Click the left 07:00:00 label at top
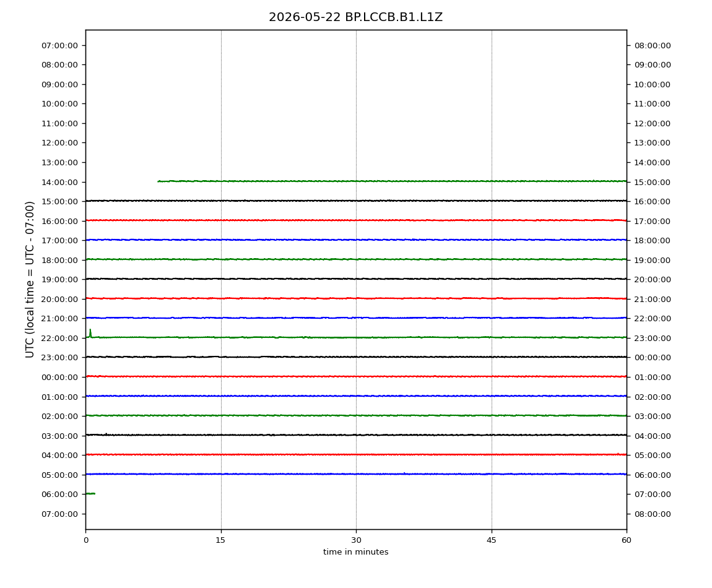The height and width of the screenshot is (588, 712). point(60,45)
